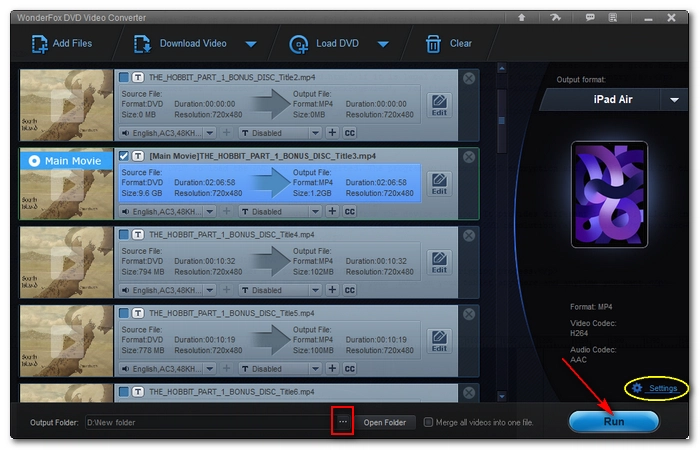Select the Title4.mp4 video thumbnail

point(66,262)
